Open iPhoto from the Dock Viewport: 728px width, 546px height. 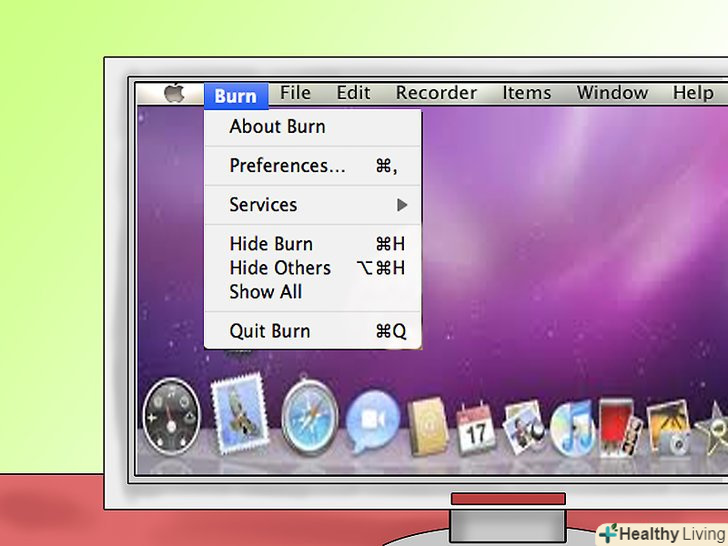tap(668, 428)
